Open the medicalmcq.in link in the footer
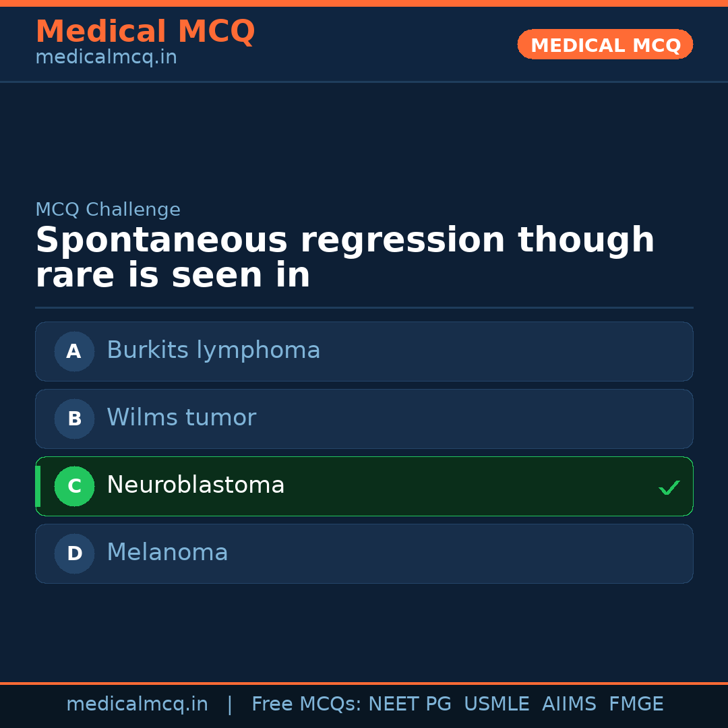 tap(137, 704)
